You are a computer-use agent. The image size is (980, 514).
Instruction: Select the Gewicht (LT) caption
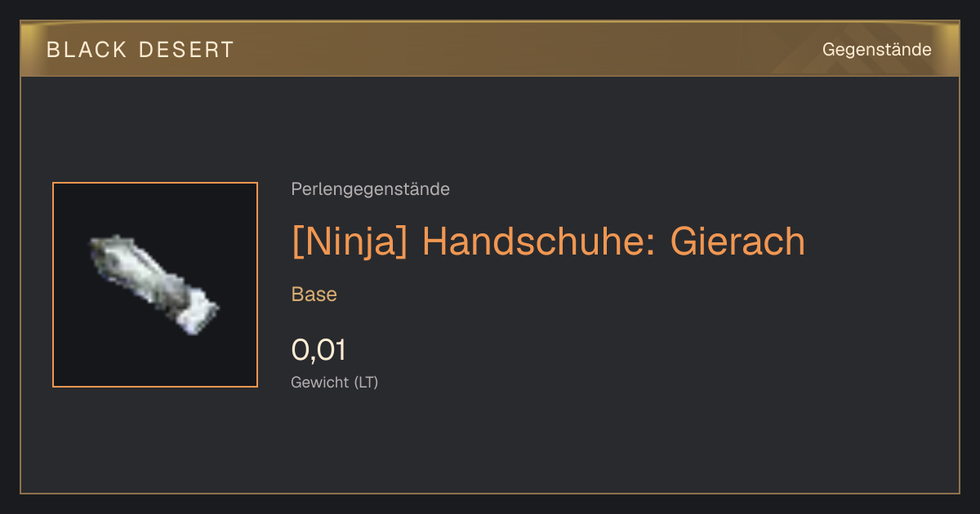(x=334, y=382)
